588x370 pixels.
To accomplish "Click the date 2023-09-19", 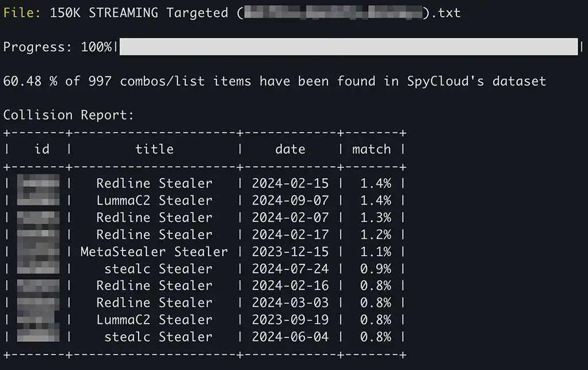I will tap(290, 320).
